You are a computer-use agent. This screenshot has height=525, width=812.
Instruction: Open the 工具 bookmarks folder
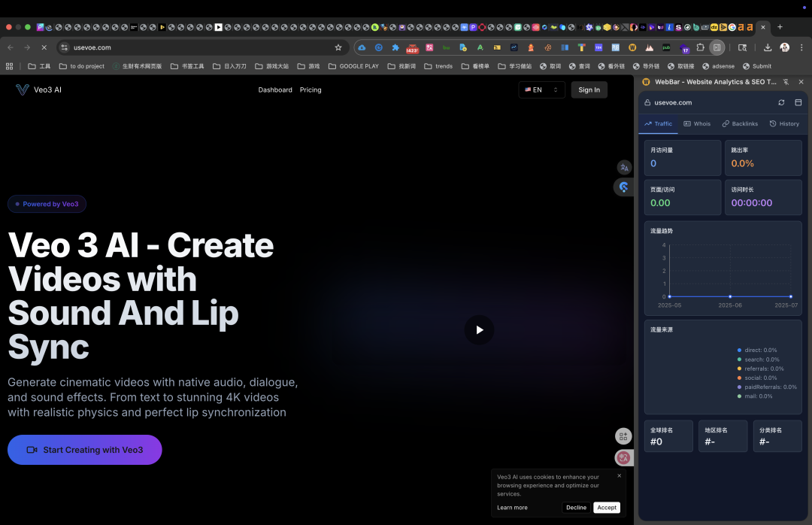click(x=39, y=66)
